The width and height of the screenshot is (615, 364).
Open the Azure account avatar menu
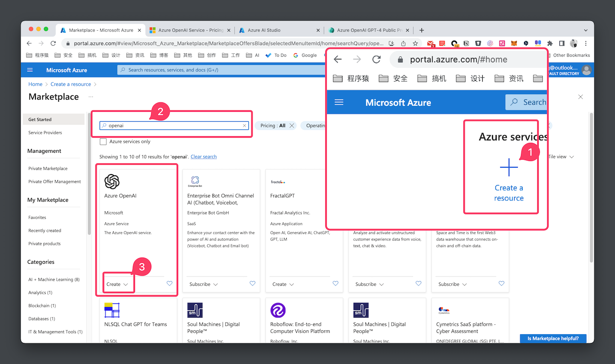(x=587, y=70)
